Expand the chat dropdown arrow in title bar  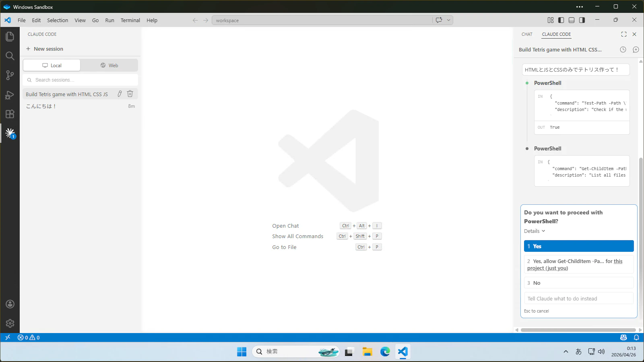448,20
